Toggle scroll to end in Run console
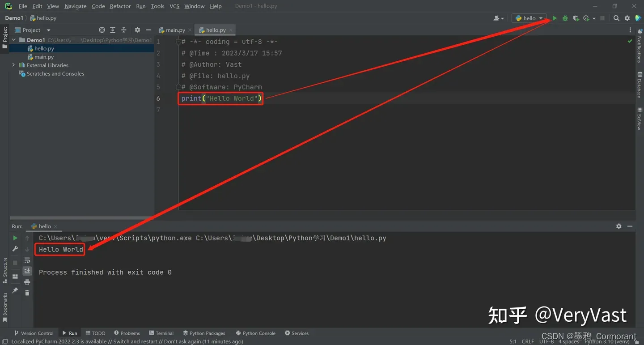The image size is (644, 345). [27, 271]
